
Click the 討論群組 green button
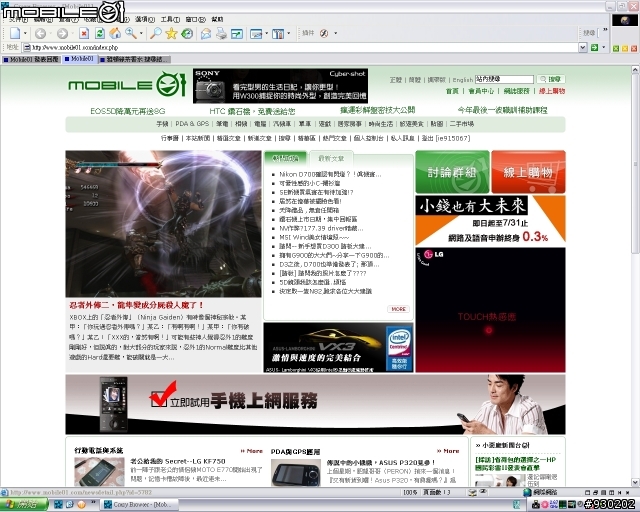(452, 172)
